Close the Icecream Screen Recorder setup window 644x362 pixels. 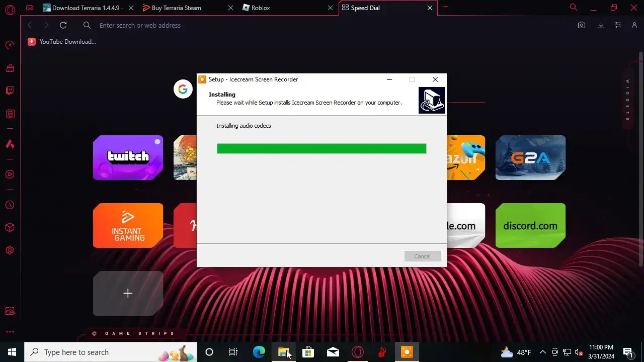coord(435,79)
